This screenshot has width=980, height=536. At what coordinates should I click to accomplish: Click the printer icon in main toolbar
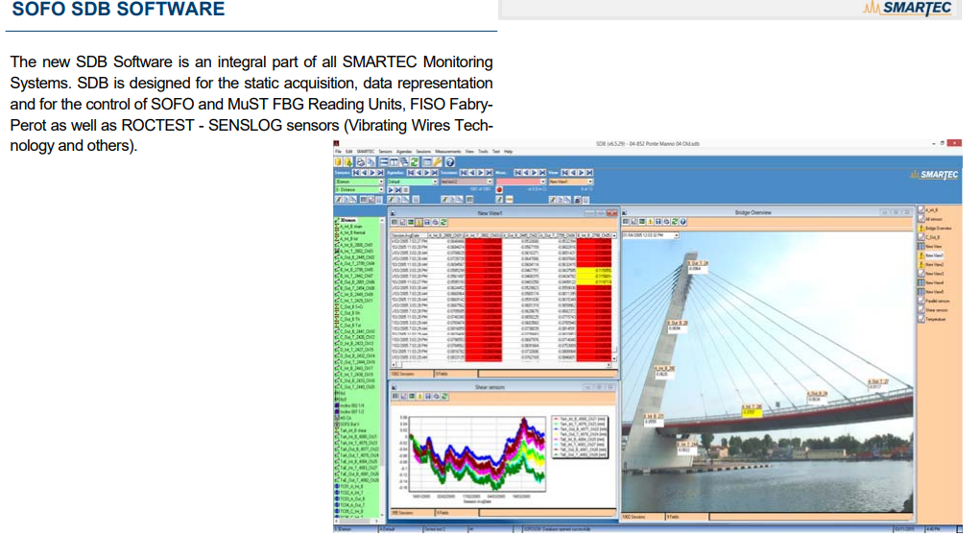point(361,162)
